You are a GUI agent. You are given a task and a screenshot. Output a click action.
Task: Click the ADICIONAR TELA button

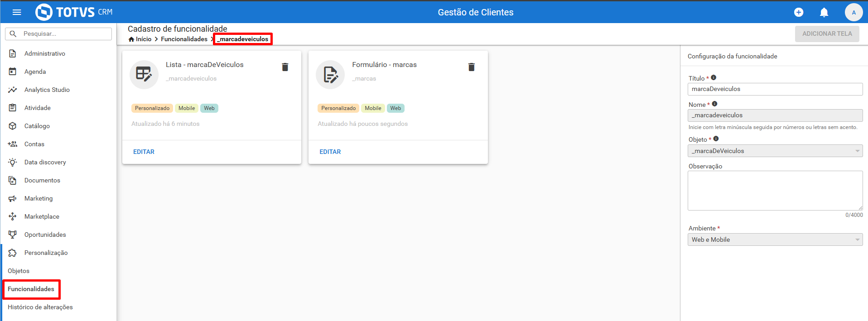click(827, 34)
